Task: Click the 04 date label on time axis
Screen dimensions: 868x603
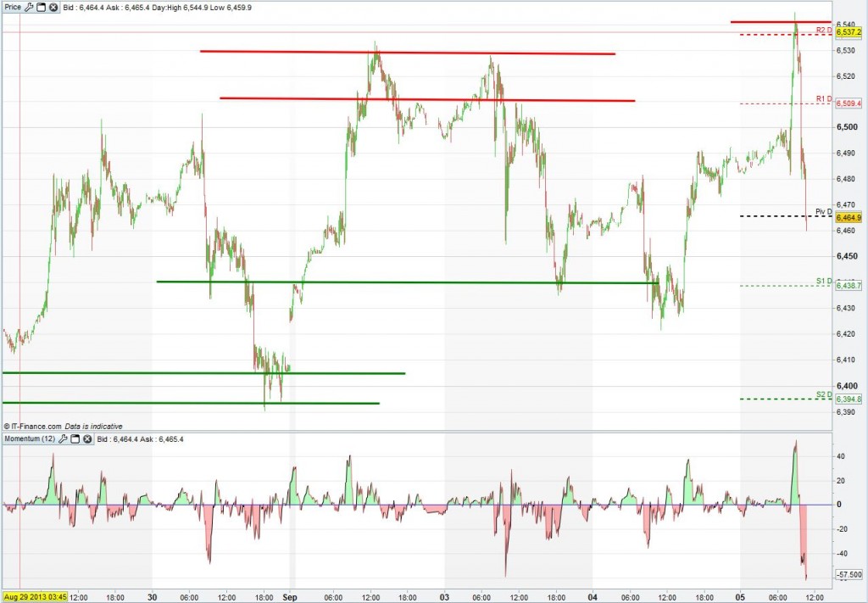Action: pyautogui.click(x=593, y=597)
